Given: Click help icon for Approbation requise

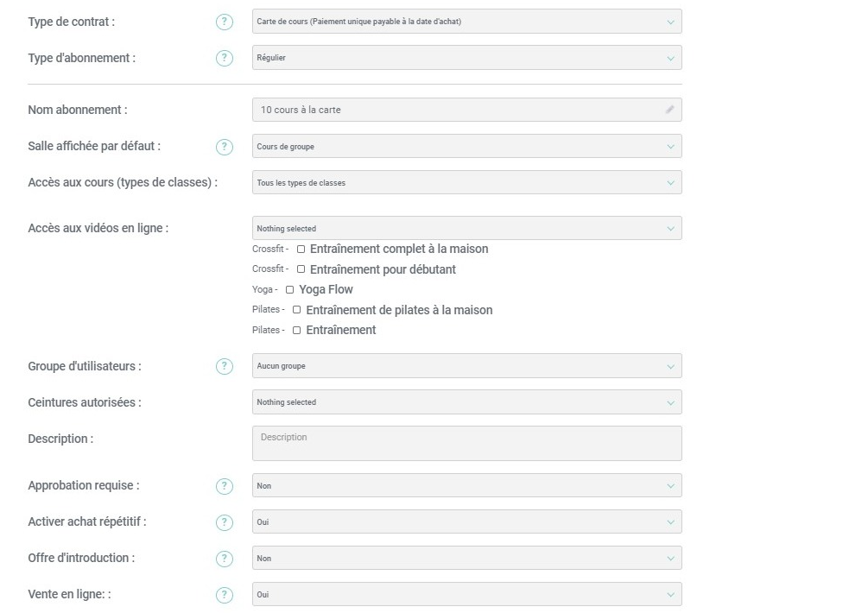Looking at the screenshot, I should point(225,486).
